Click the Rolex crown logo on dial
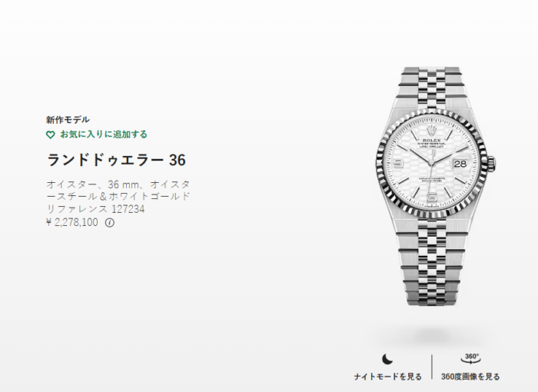Image resolution: width=538 pixels, height=392 pixels. pos(431,131)
